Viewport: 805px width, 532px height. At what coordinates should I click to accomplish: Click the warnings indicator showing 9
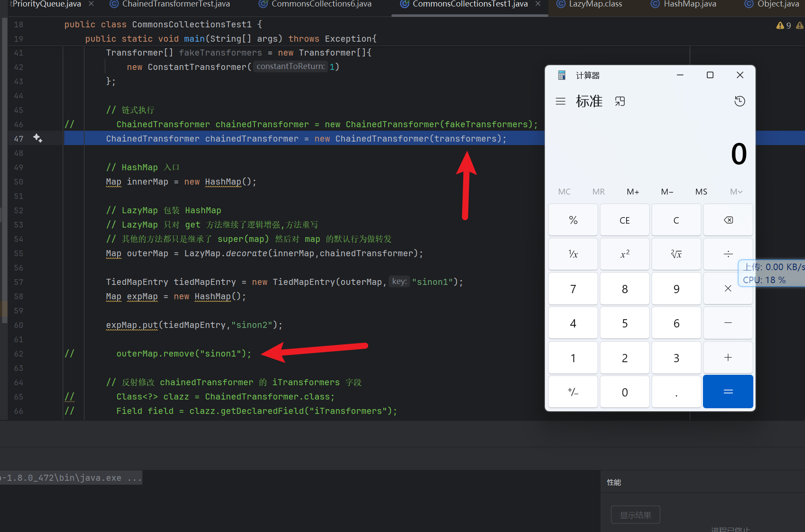[x=784, y=26]
